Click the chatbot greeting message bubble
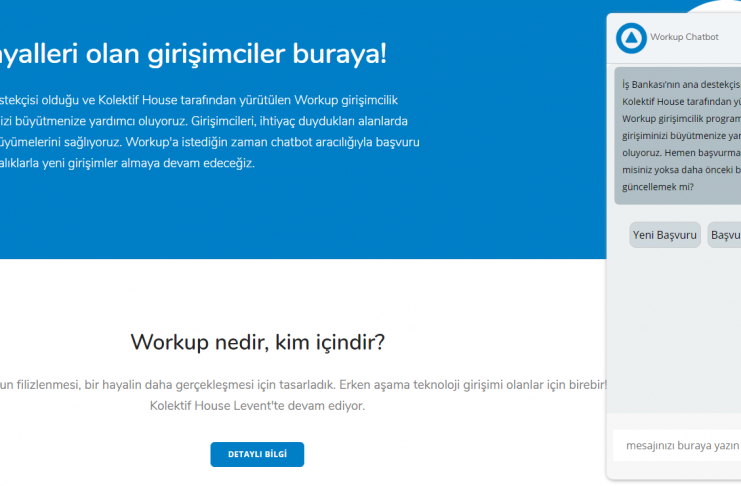 [678, 136]
